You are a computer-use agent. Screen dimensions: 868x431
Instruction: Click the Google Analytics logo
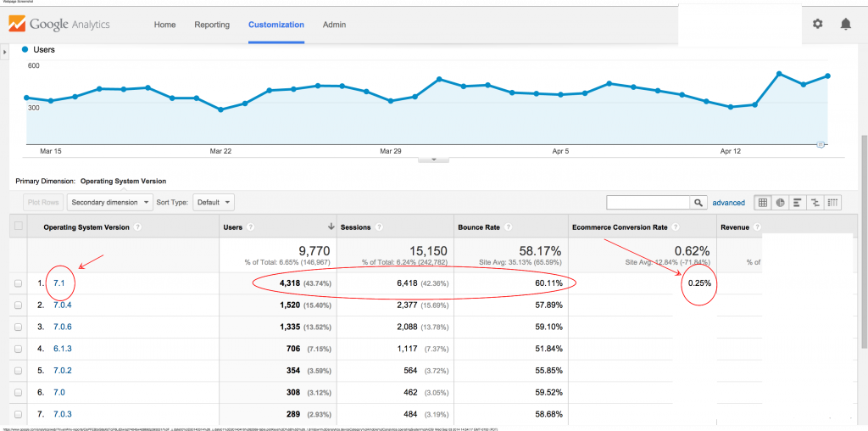[58, 25]
